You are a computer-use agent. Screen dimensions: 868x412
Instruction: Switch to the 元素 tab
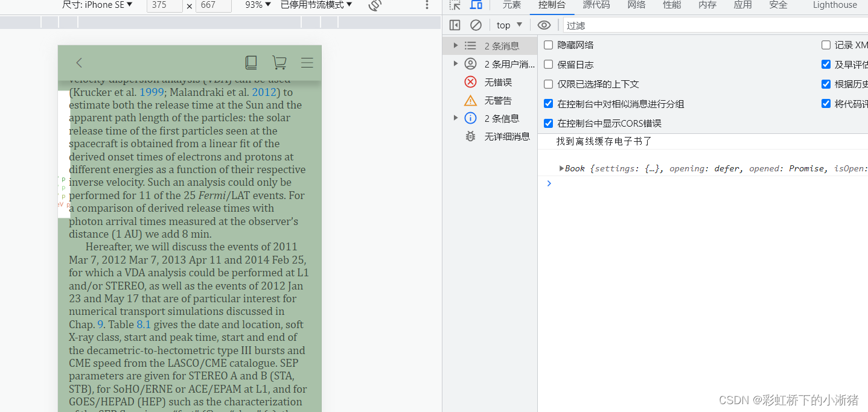click(512, 5)
